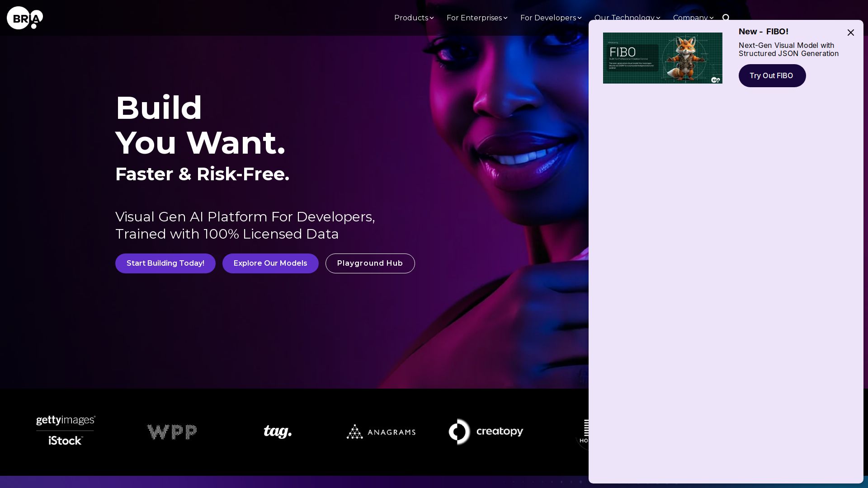Open the Playground Hub
868x488 pixels.
(x=370, y=263)
